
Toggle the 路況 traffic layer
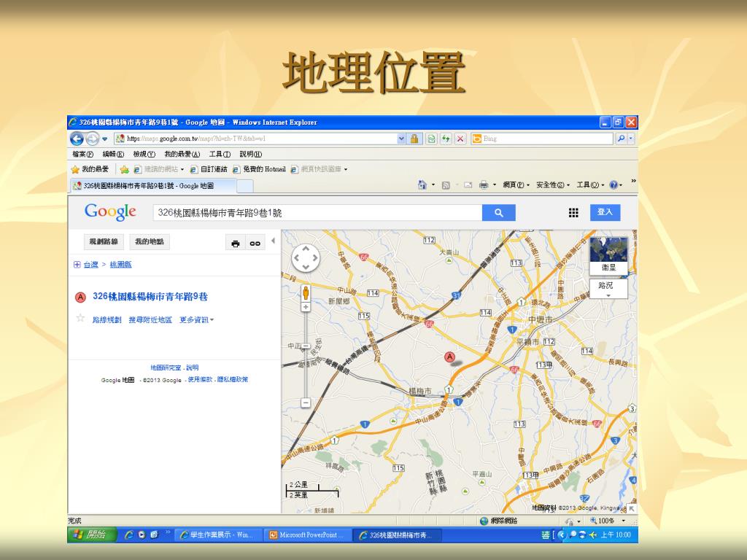pyautogui.click(x=608, y=288)
